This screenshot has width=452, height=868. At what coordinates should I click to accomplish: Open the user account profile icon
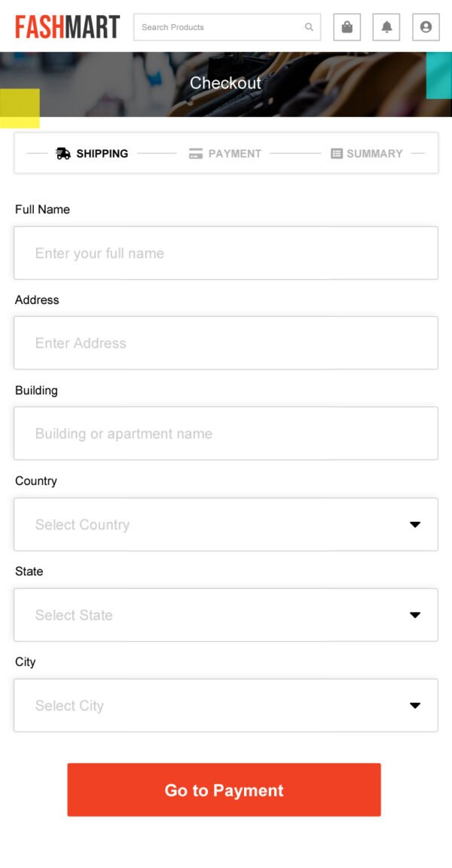point(426,27)
